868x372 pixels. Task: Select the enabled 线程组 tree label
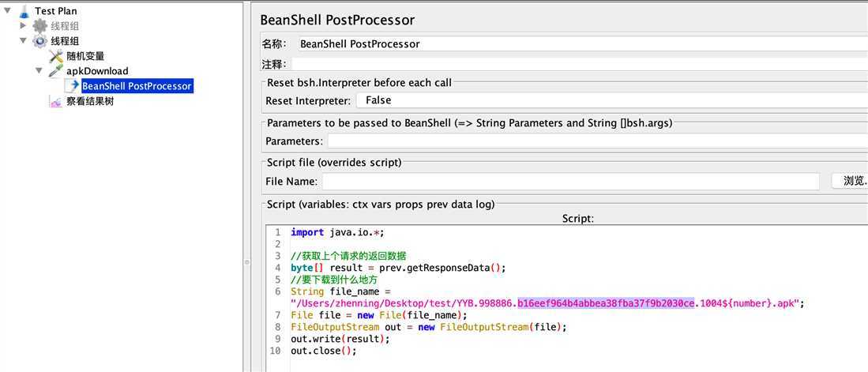click(x=65, y=40)
